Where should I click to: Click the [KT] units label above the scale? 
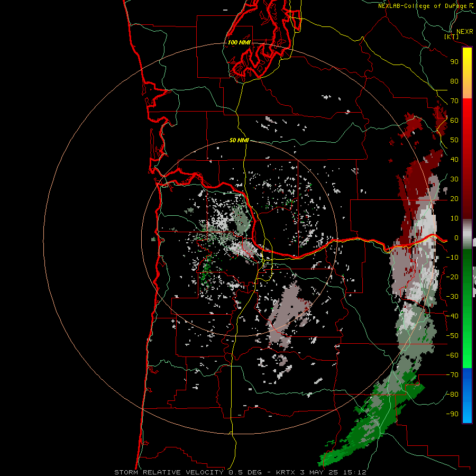coord(452,36)
